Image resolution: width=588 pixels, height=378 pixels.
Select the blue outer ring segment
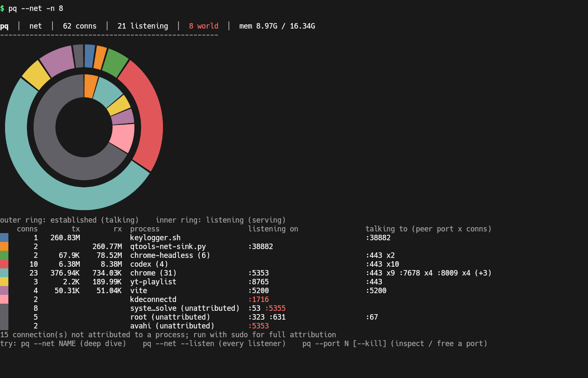[x=89, y=56]
